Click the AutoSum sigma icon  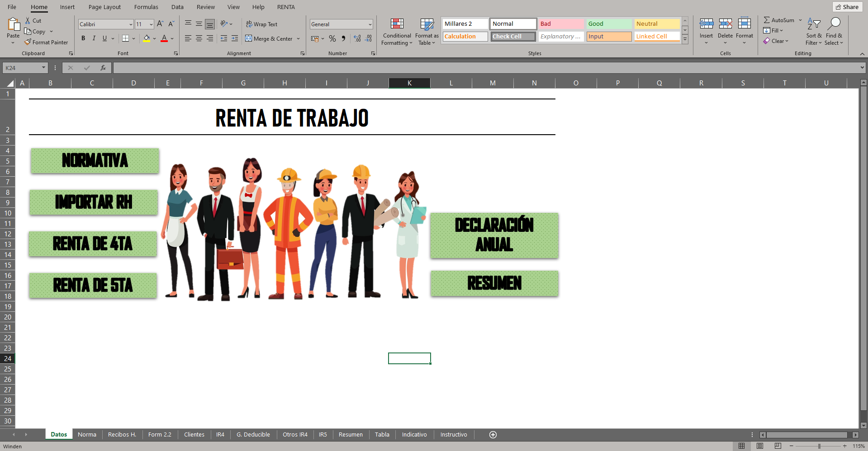[767, 20]
